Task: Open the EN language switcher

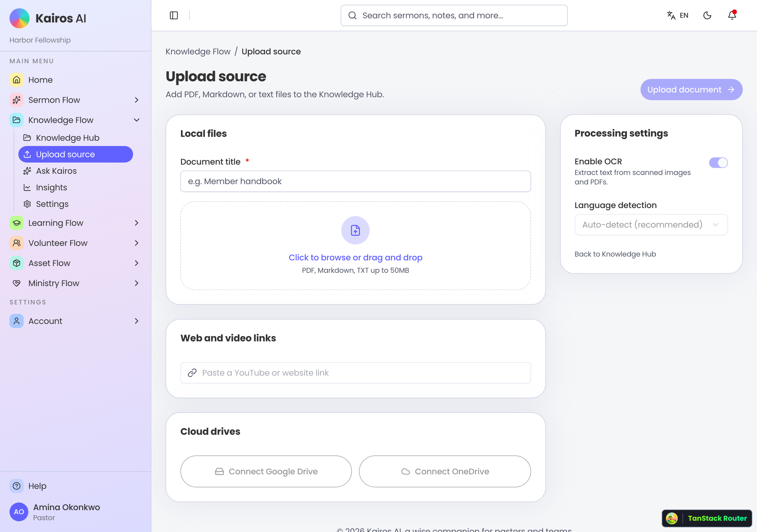Action: [x=678, y=15]
